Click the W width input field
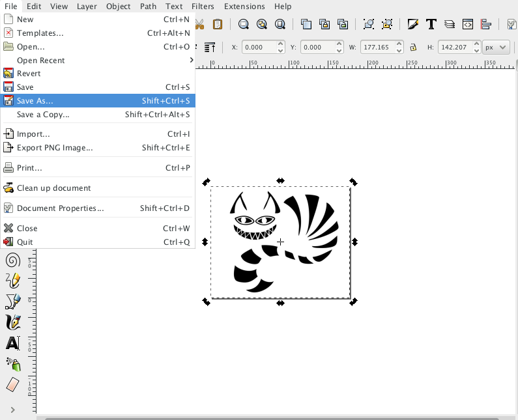The height and width of the screenshot is (420, 518). [378, 48]
